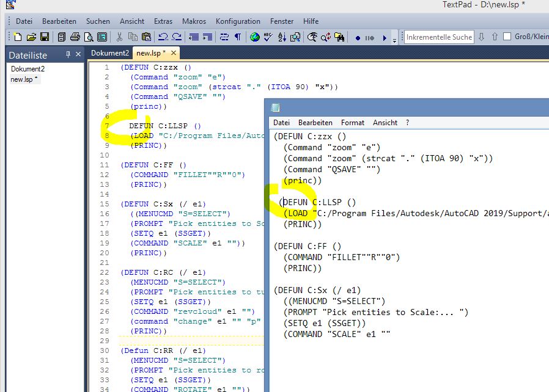Viewport: 549px width, 392px height.
Task: Open the Konfiguration menu
Action: pos(238,21)
